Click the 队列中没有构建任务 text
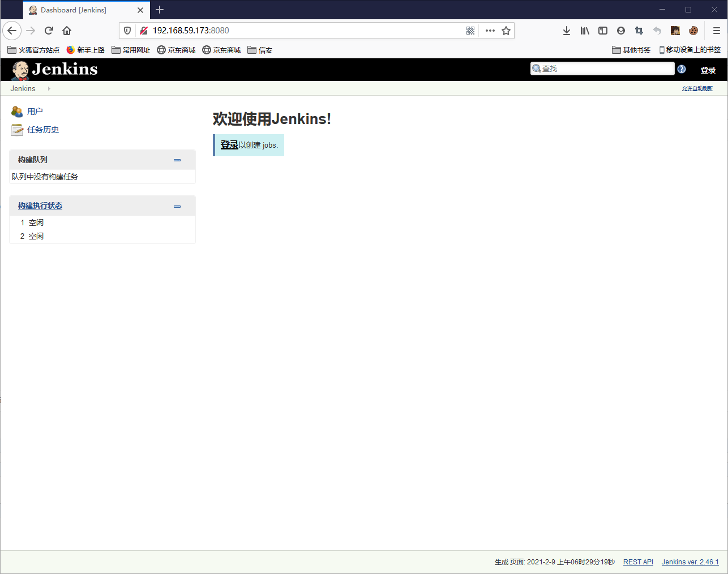Viewport: 728px width, 574px height. click(x=45, y=177)
